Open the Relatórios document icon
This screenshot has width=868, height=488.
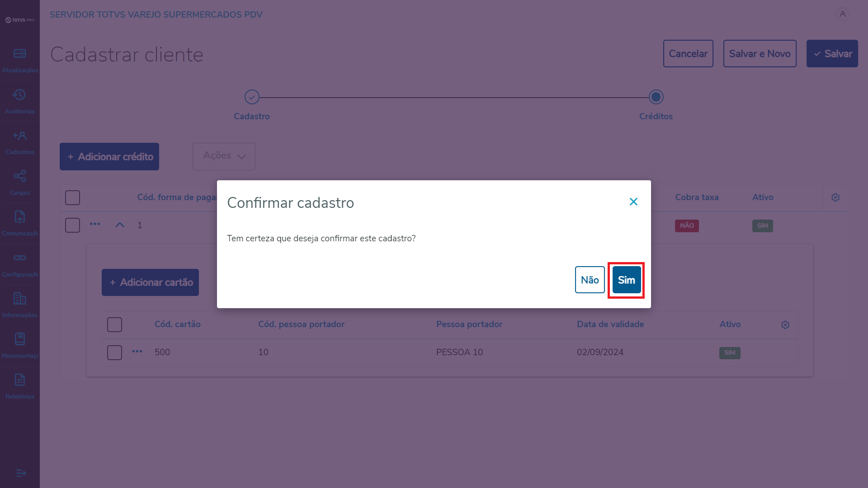pos(19,380)
